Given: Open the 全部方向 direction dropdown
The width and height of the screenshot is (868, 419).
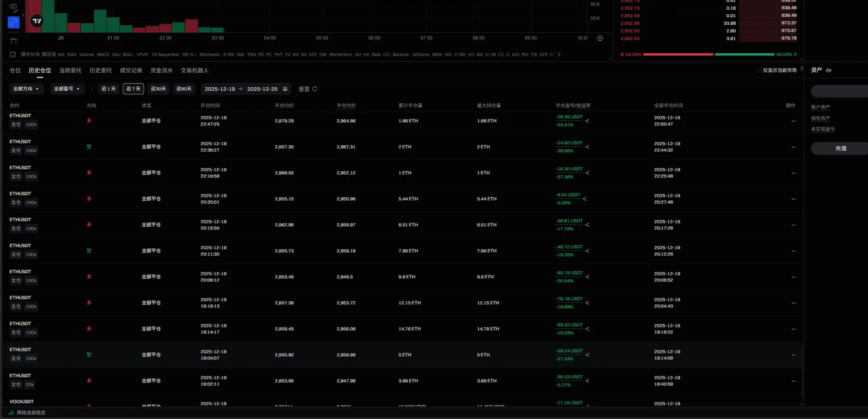Looking at the screenshot, I should coord(26,89).
